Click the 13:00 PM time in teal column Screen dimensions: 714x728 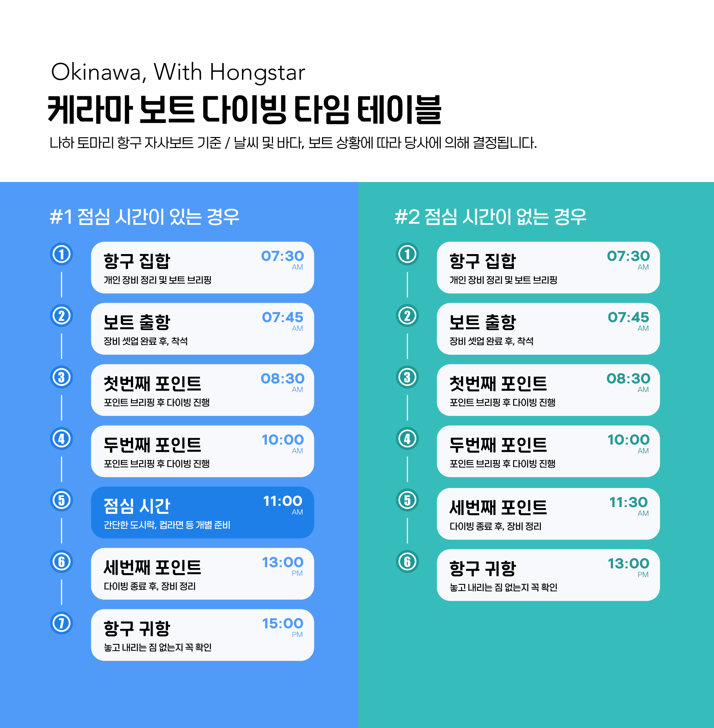[x=628, y=563]
